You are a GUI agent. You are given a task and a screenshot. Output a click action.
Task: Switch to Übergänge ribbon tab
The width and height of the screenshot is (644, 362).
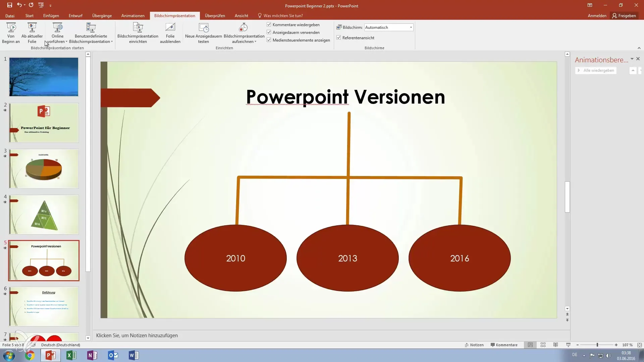pos(102,16)
